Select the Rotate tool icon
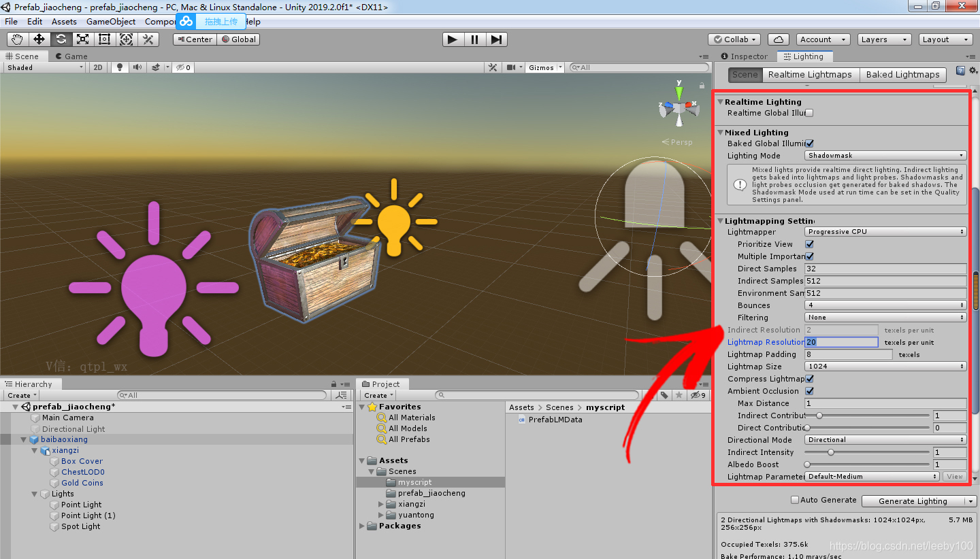980x559 pixels. [61, 39]
